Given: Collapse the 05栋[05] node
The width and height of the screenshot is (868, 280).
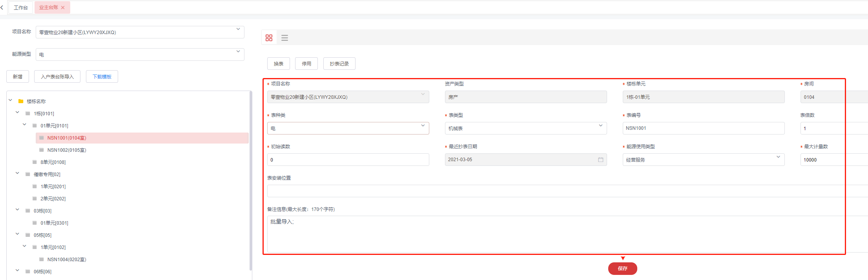Looking at the screenshot, I should coord(17,234).
